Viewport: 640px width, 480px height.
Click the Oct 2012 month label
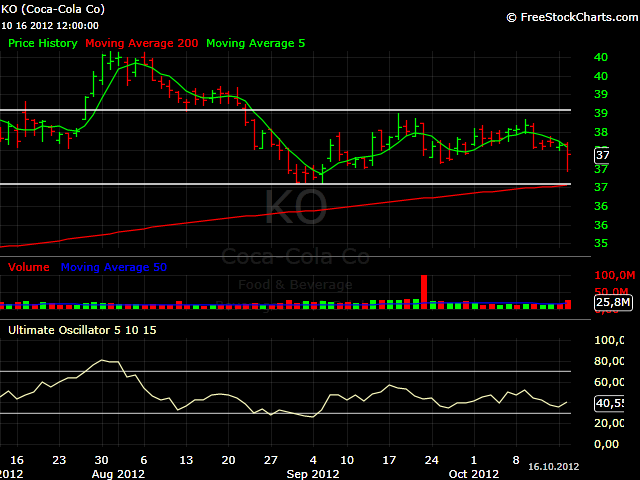pyautogui.click(x=474, y=474)
